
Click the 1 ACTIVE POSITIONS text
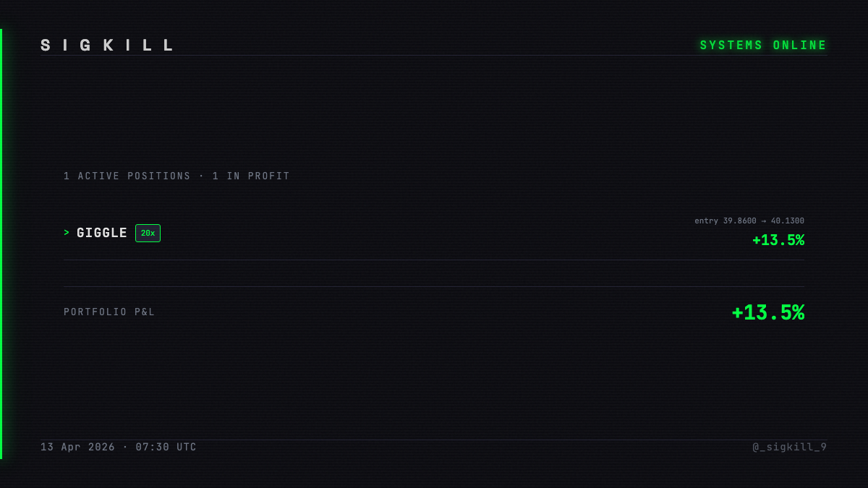[127, 176]
